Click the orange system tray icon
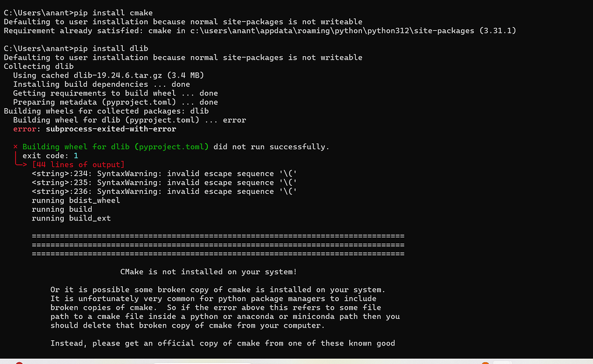The image size is (593, 364). [x=485, y=363]
